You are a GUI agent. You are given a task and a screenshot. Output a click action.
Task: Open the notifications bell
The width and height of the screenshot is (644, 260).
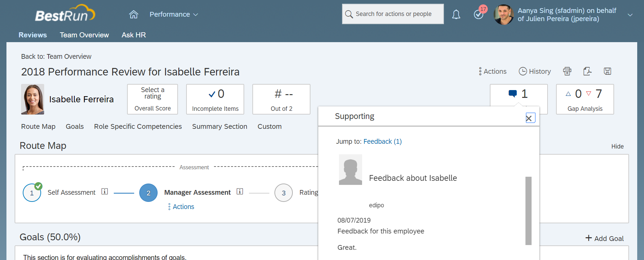tap(456, 14)
